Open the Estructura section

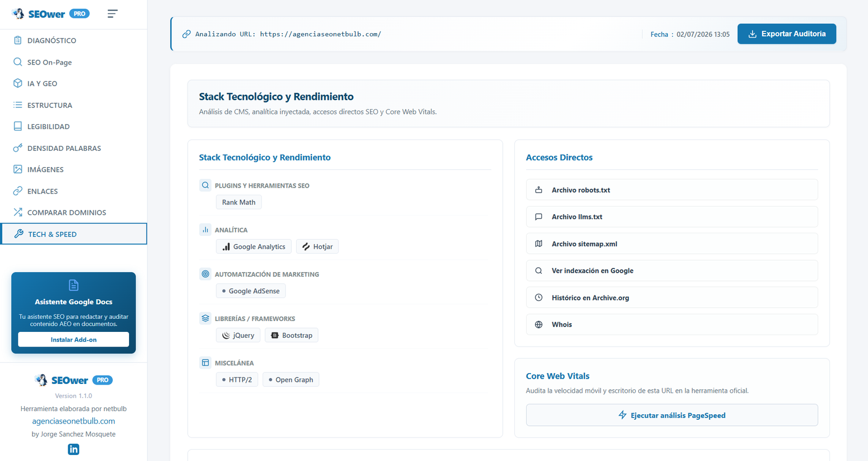pos(73,105)
